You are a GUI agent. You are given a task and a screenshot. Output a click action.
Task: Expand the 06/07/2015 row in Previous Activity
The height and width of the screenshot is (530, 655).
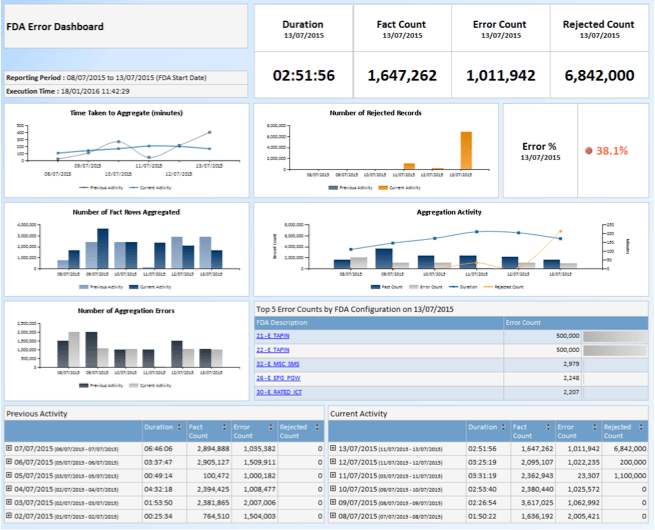click(9, 462)
